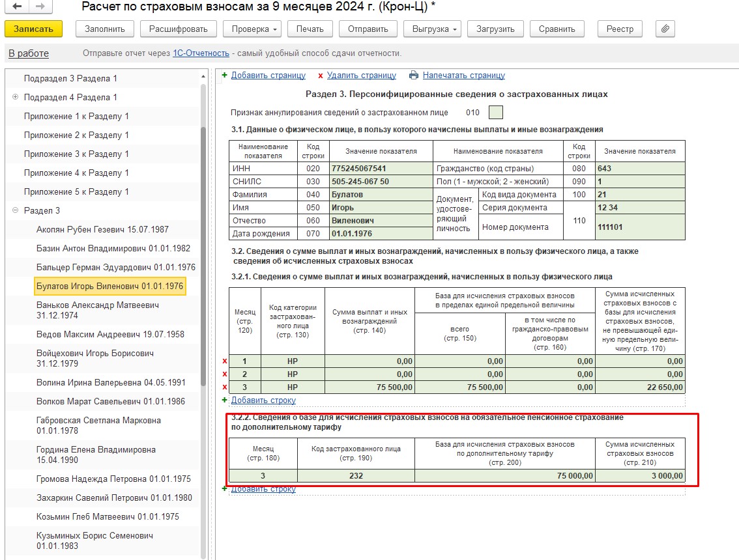Click Добавить строку under table 3.2.1
739x560 pixels.
pyautogui.click(x=263, y=400)
